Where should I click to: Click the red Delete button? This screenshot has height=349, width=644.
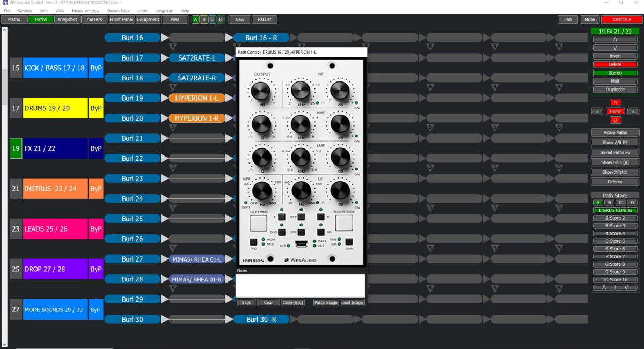[615, 64]
